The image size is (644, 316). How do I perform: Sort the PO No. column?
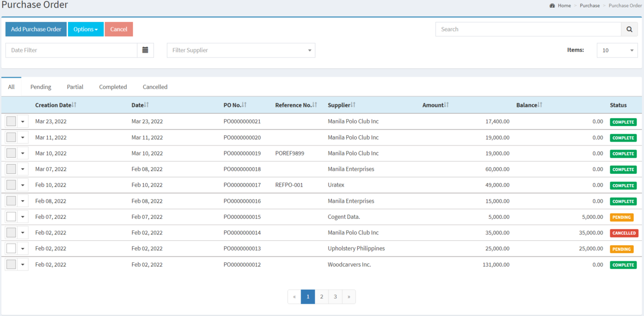[244, 105]
